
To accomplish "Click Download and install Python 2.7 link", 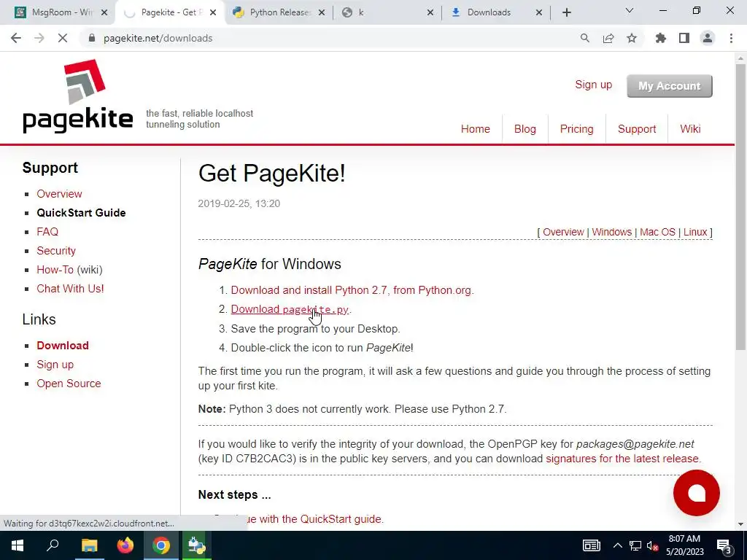I will (x=352, y=290).
